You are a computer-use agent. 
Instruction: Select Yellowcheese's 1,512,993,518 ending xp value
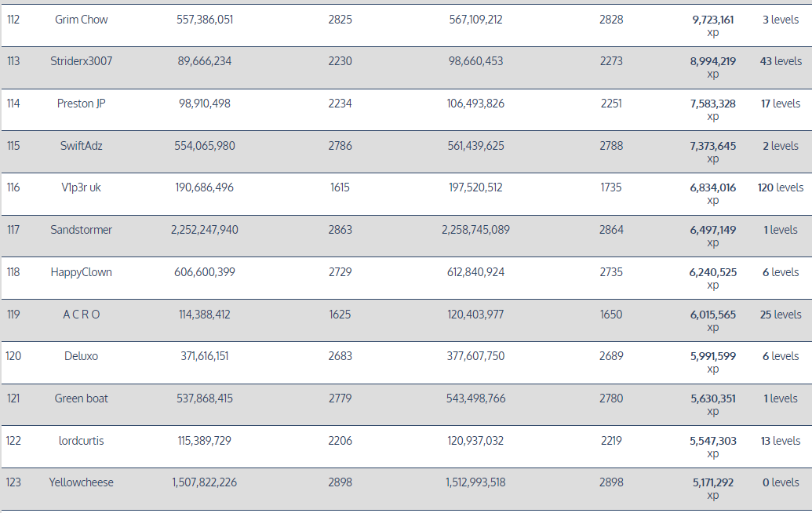point(475,482)
